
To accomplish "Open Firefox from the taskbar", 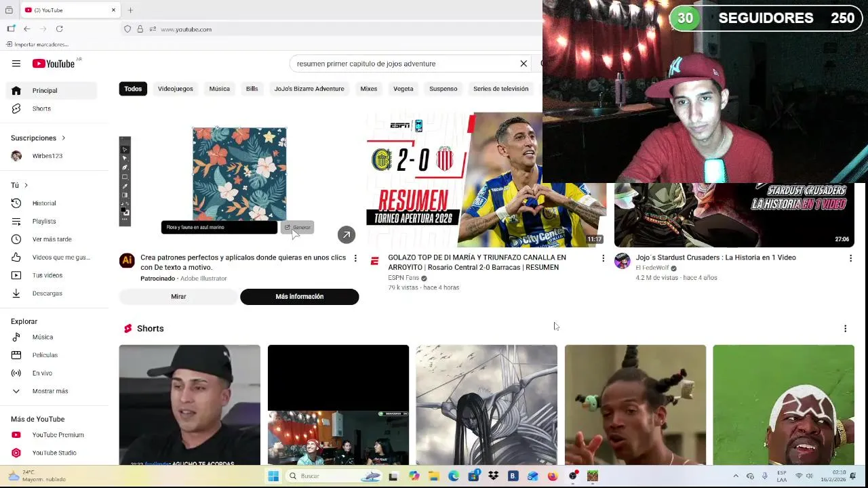I will coord(553,476).
